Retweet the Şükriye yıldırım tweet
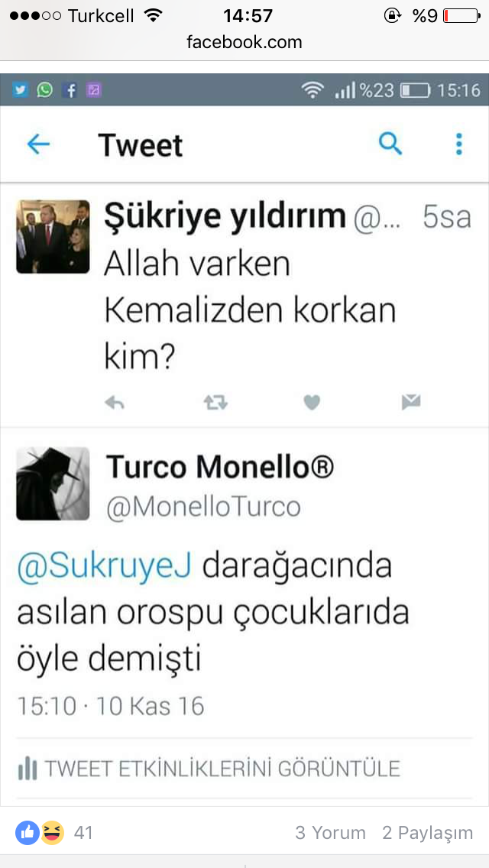Viewport: 489px width, 868px height. click(x=215, y=403)
